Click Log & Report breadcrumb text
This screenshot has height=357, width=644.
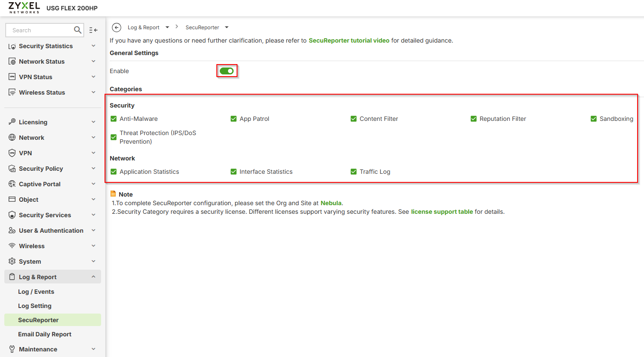pyautogui.click(x=144, y=28)
